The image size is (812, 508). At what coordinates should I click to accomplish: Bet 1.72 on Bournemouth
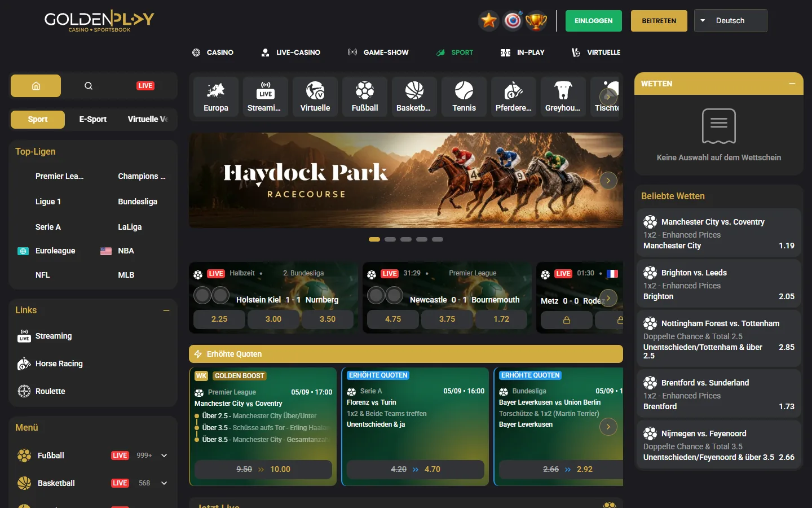pos(501,319)
